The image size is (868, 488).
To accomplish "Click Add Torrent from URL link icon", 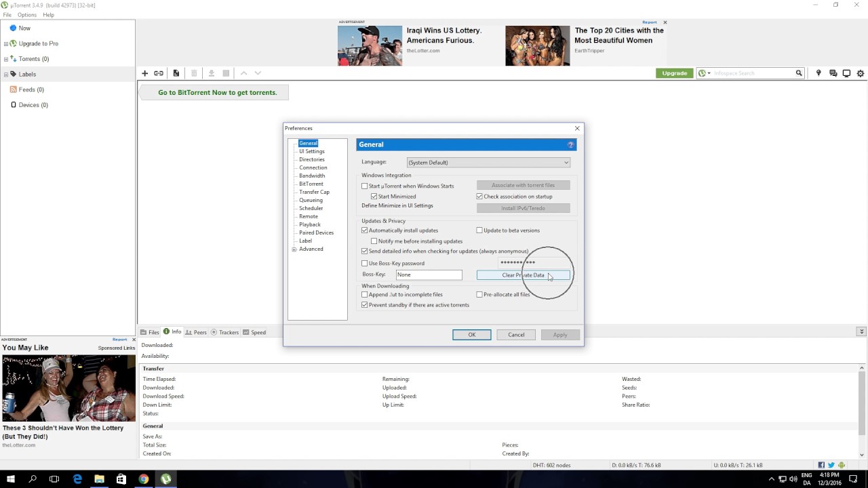I will (159, 73).
